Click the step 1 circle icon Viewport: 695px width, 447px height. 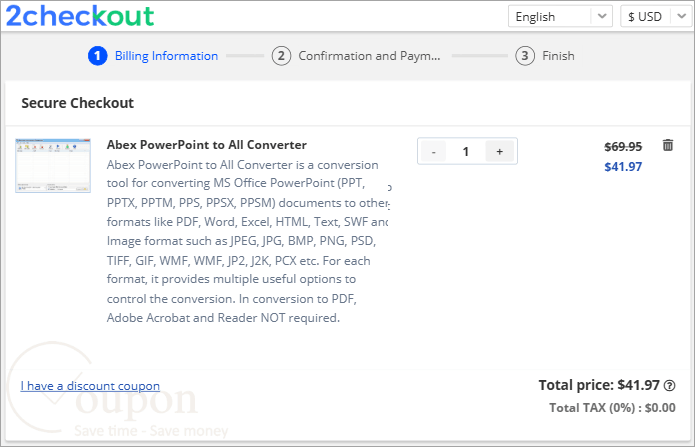(98, 56)
